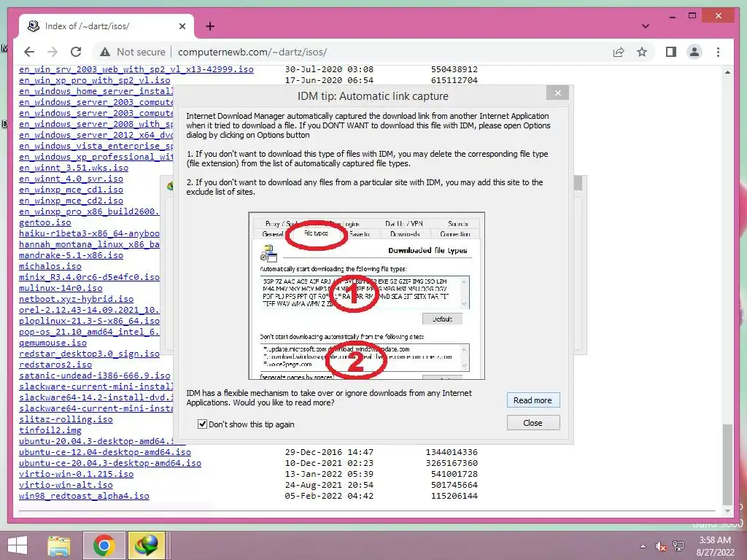Viewport: 747px width, 560px height.
Task: Open netboot.xyz-hybrid.iso link
Action: coord(76,300)
